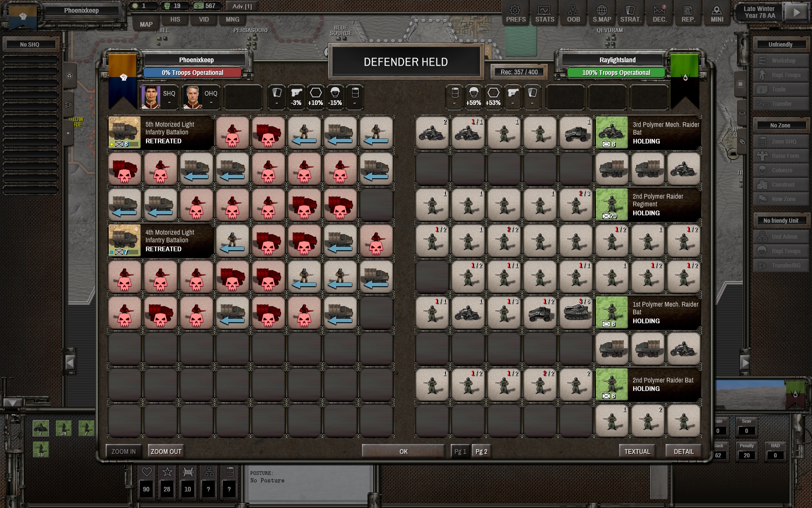Collapse the left side panel arrow
Viewport: 812px width, 508px height.
(x=70, y=363)
